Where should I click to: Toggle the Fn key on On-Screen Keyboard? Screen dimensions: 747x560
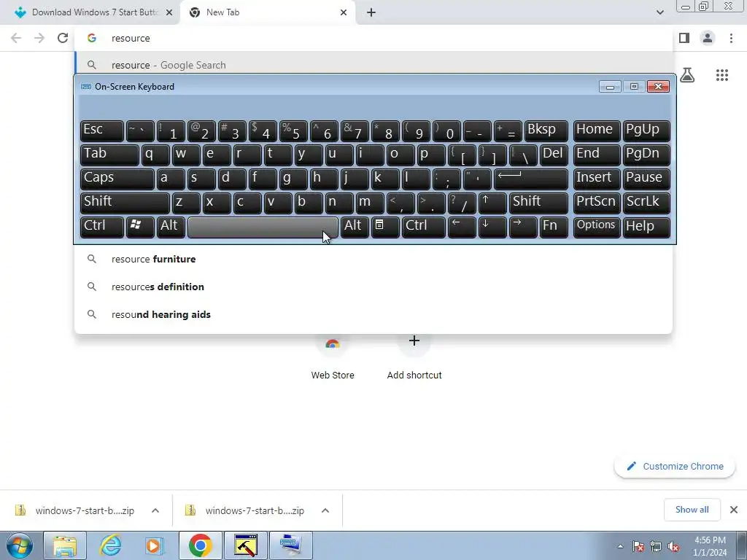554,227
